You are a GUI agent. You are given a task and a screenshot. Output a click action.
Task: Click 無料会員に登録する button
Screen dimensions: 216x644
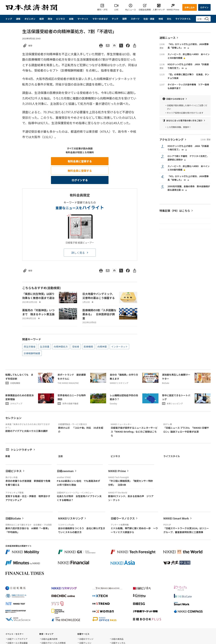pyautogui.click(x=80, y=171)
